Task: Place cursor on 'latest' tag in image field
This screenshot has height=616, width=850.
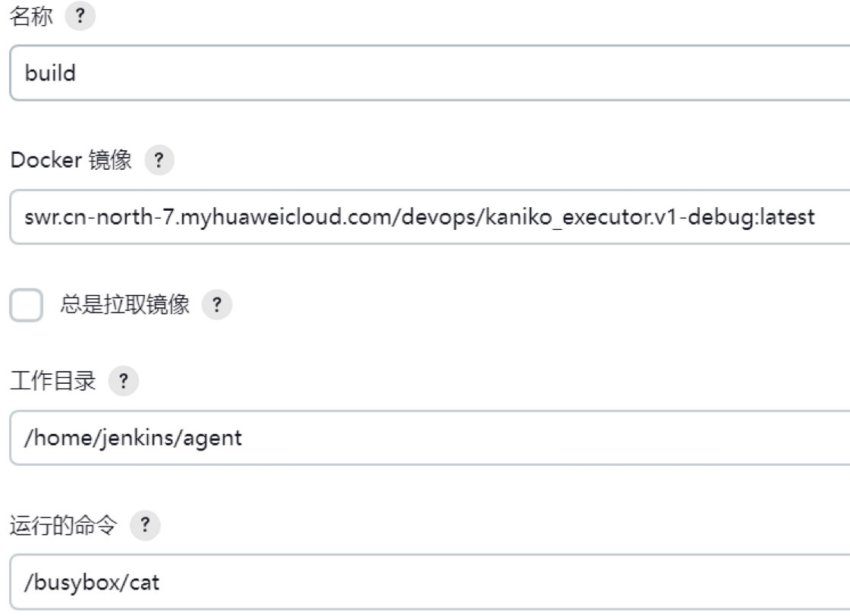Action: [x=789, y=218]
